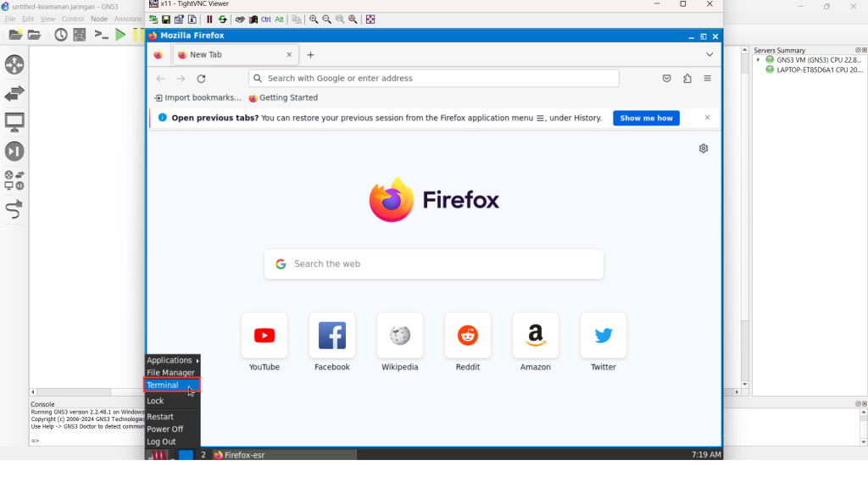Click TightVNC zoom in magnifier
Screen dimensions: 868x488
coord(314,19)
